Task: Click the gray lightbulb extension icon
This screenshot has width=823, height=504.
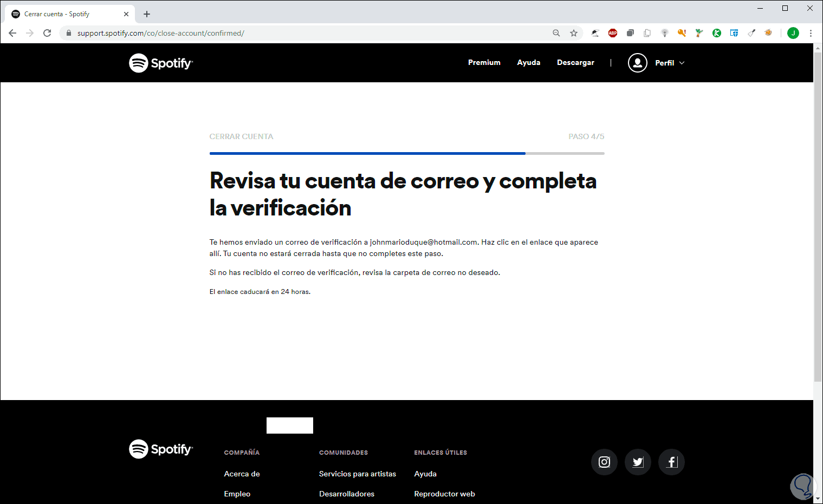Action: point(665,33)
